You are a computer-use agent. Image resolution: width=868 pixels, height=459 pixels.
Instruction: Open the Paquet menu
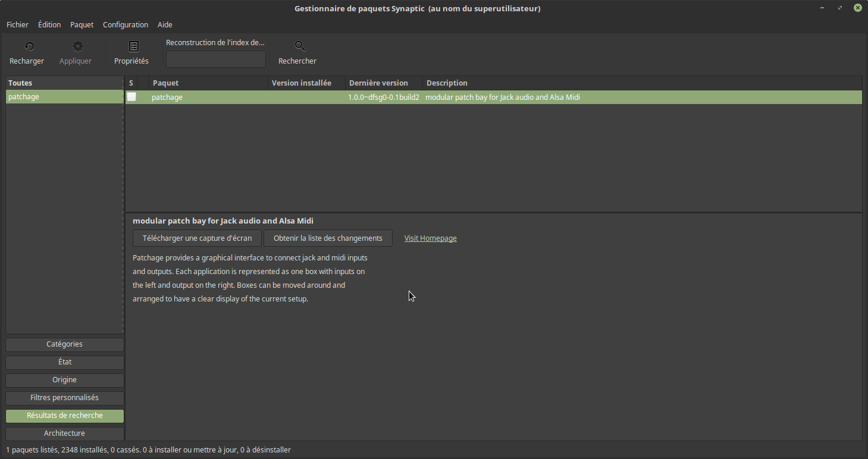(82, 24)
